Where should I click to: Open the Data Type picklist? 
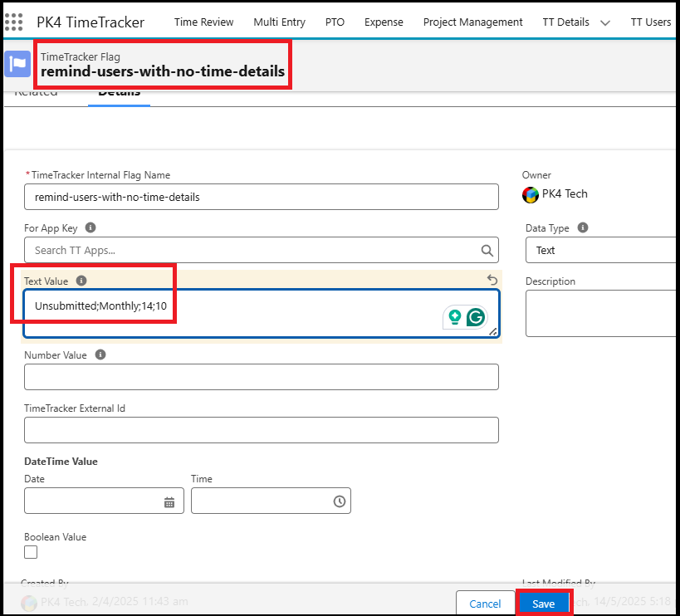(603, 250)
